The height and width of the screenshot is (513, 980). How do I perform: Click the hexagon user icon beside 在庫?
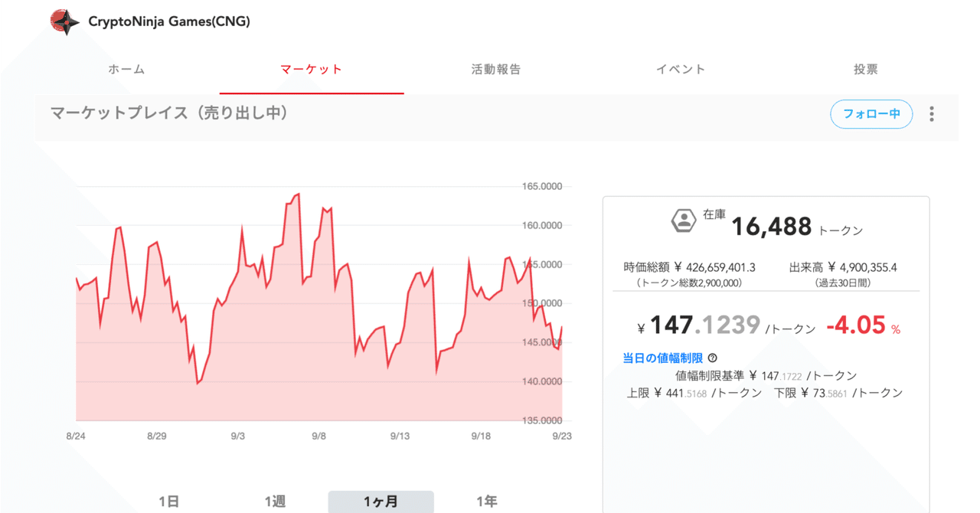(683, 221)
